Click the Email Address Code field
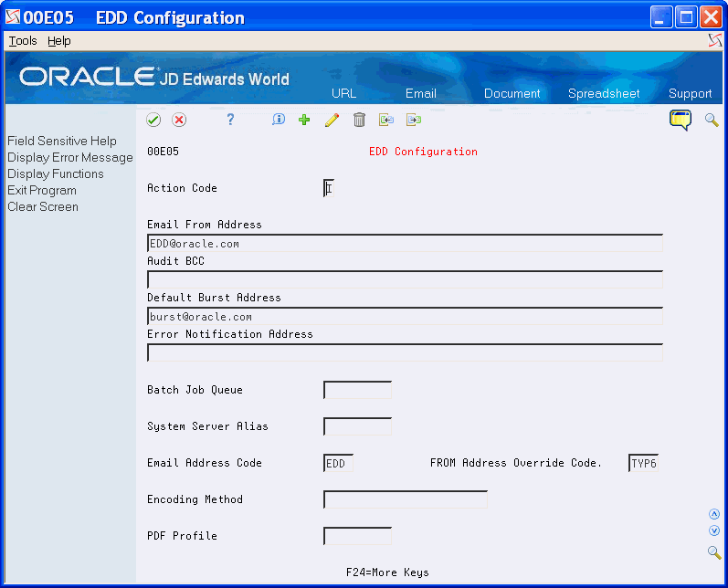The height and width of the screenshot is (588, 728). [339, 463]
